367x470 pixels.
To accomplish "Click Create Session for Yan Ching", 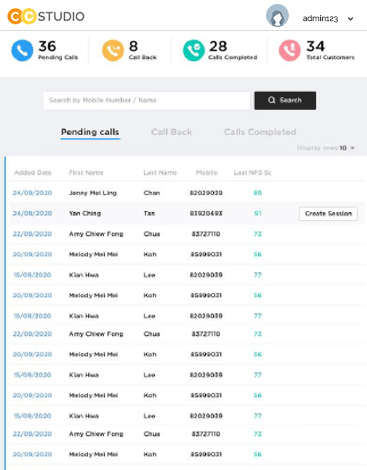I will click(x=328, y=214).
